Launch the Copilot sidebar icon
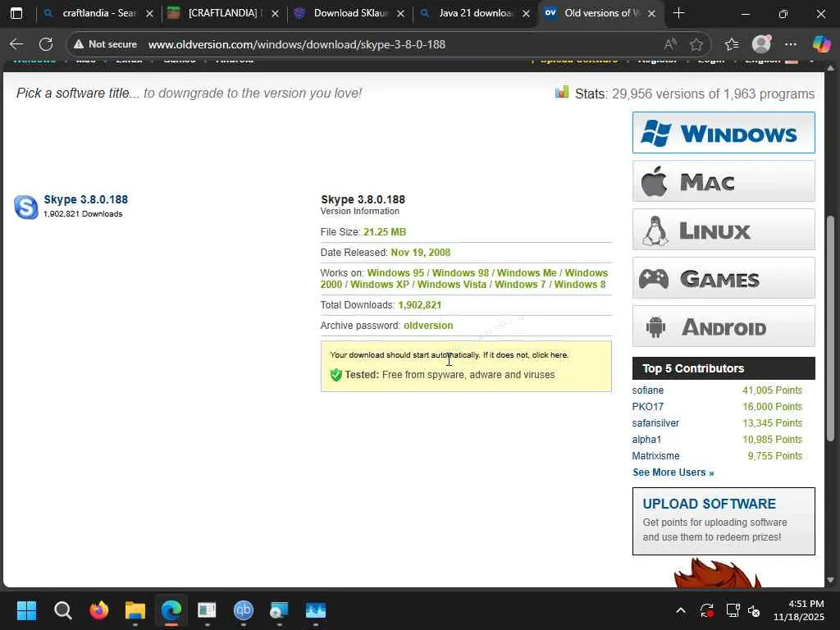This screenshot has height=630, width=840. (821, 44)
